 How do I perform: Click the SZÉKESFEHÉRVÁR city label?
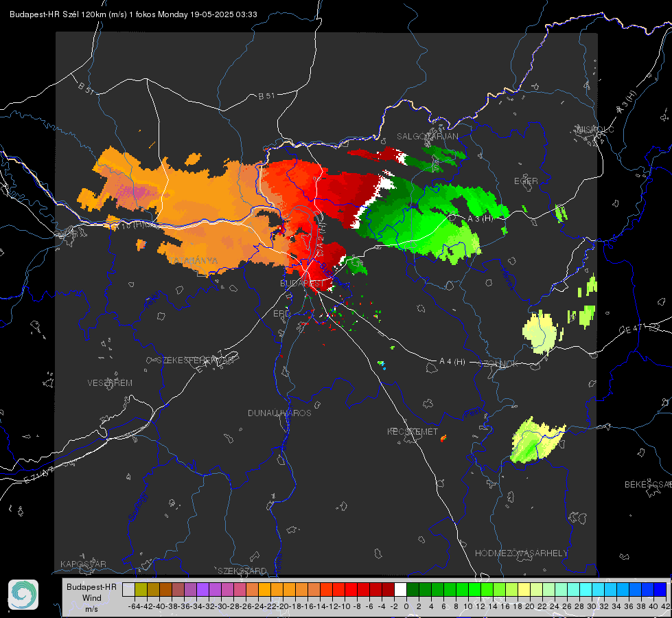(x=195, y=360)
